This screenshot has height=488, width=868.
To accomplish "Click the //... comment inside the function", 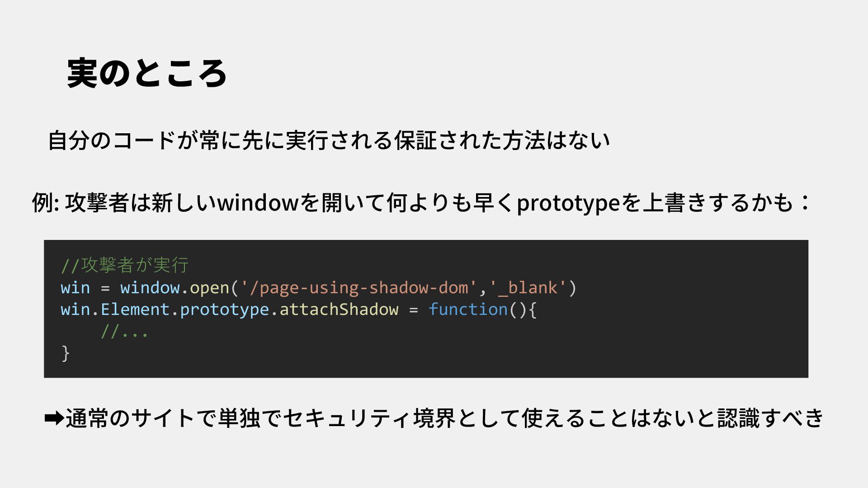I will point(124,332).
